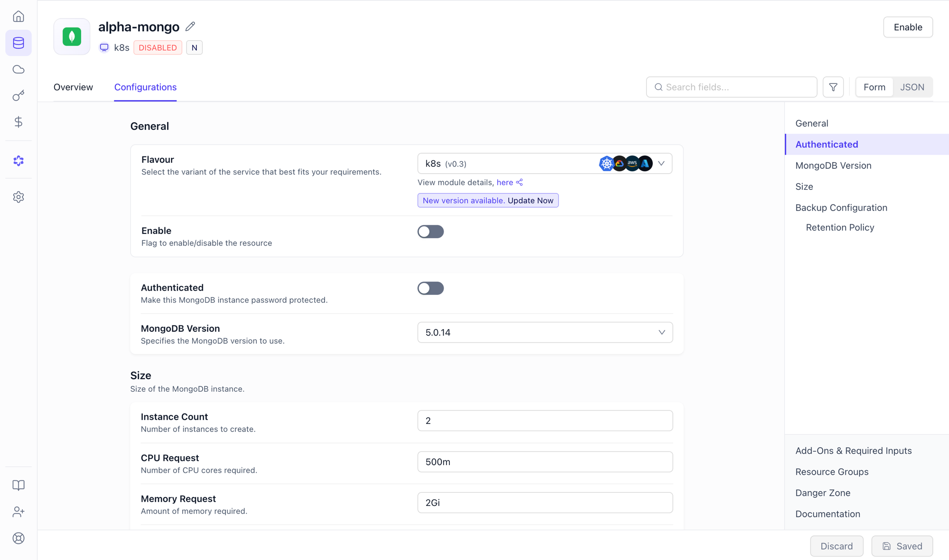The width and height of the screenshot is (949, 560).
Task: Click the Memory Request field
Action: (545, 503)
